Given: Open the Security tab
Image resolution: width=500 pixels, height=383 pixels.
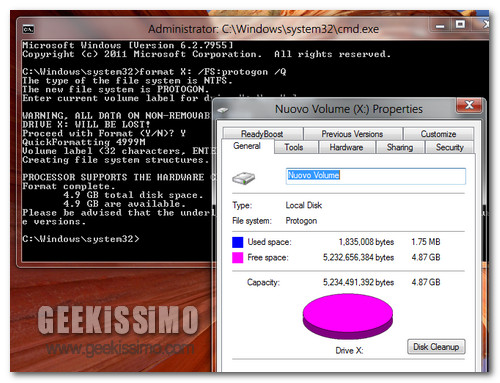Looking at the screenshot, I should [x=450, y=147].
